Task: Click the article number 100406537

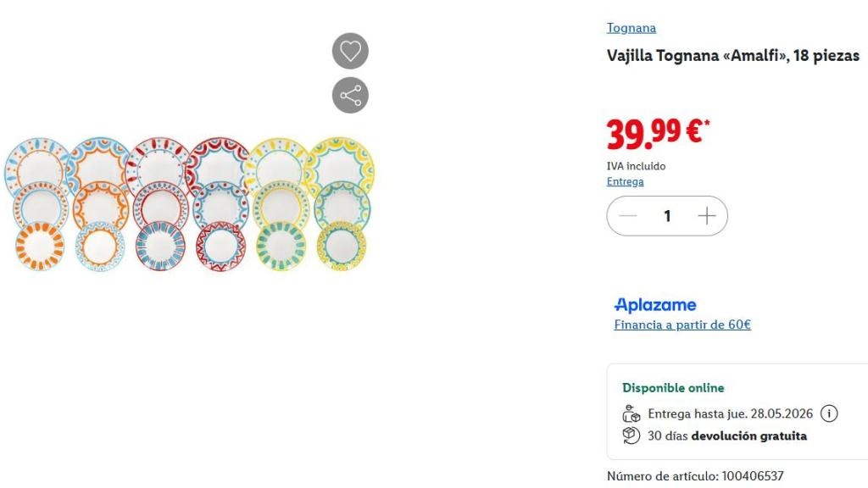Action: pos(753,476)
